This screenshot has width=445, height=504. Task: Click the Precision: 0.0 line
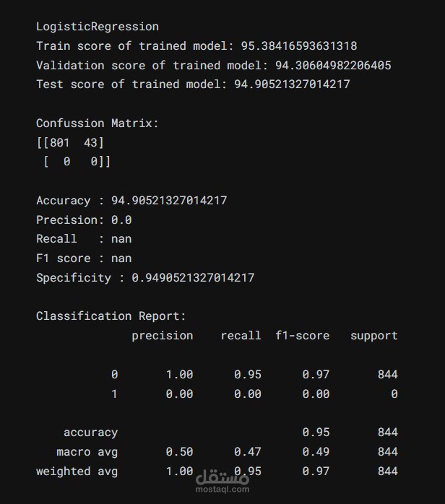click(x=84, y=220)
